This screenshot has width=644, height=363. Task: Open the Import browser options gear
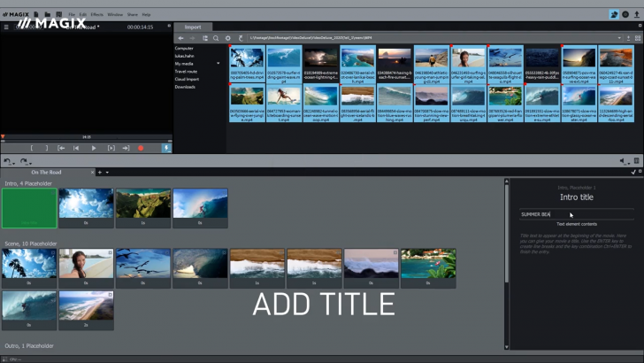coord(228,38)
